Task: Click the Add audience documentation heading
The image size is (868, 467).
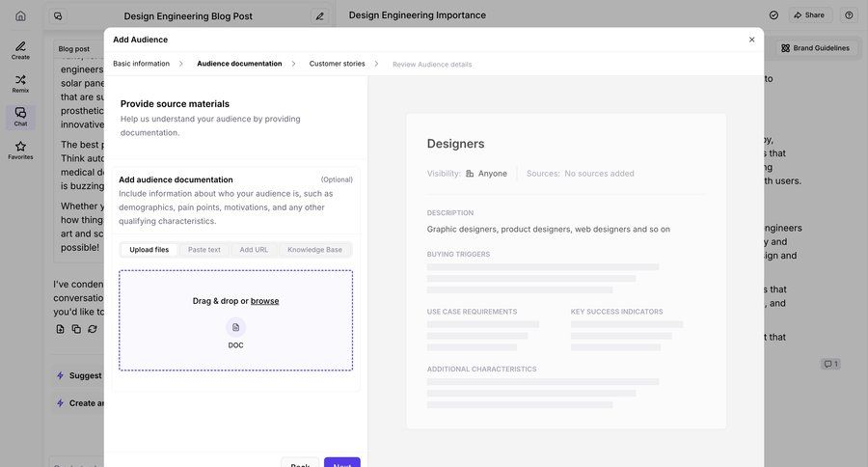Action: tap(176, 179)
